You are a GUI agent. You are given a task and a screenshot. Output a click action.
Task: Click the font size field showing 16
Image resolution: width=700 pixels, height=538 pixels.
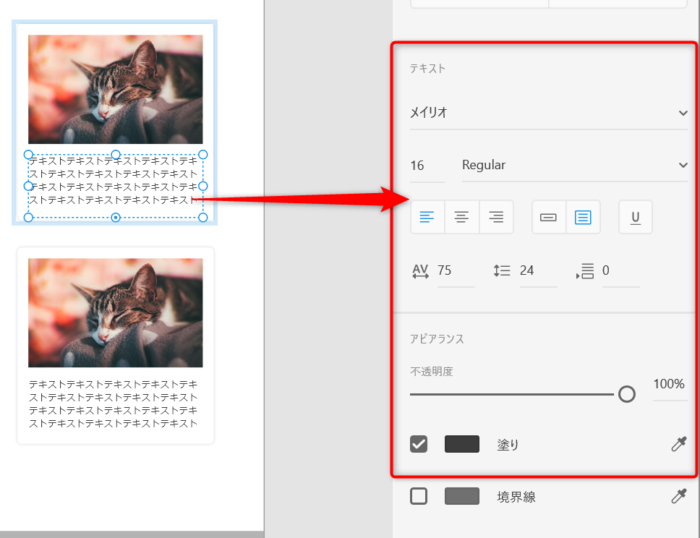click(427, 165)
